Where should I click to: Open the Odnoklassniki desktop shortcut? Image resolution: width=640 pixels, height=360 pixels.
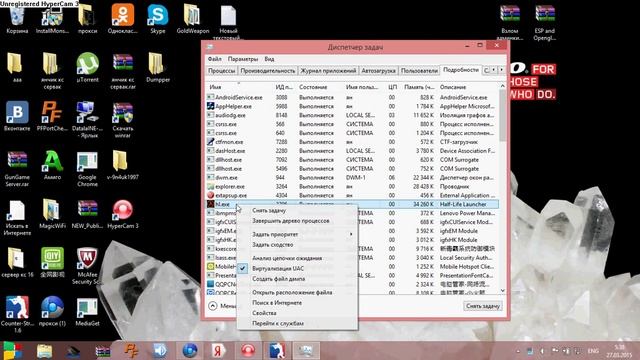(x=122, y=19)
